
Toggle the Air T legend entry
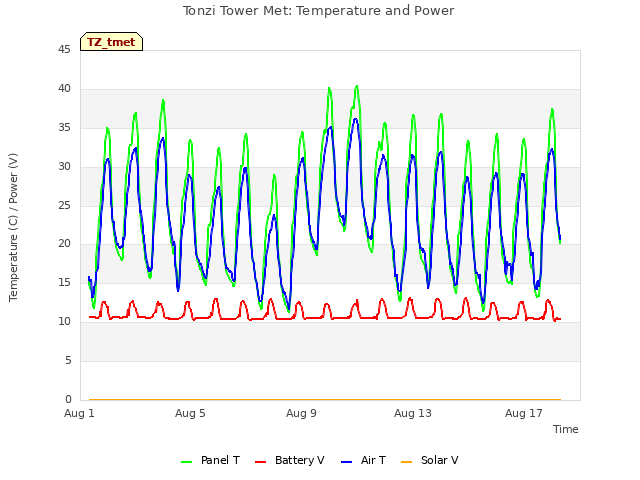363,460
